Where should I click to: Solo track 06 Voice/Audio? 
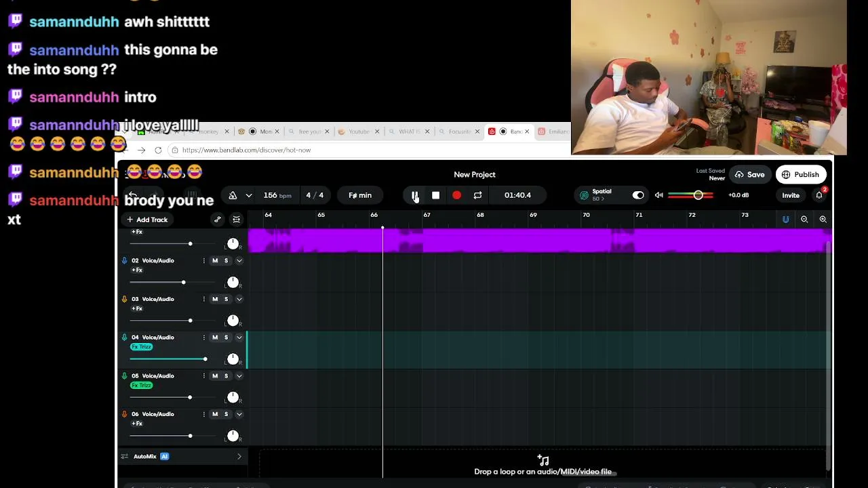226,414
